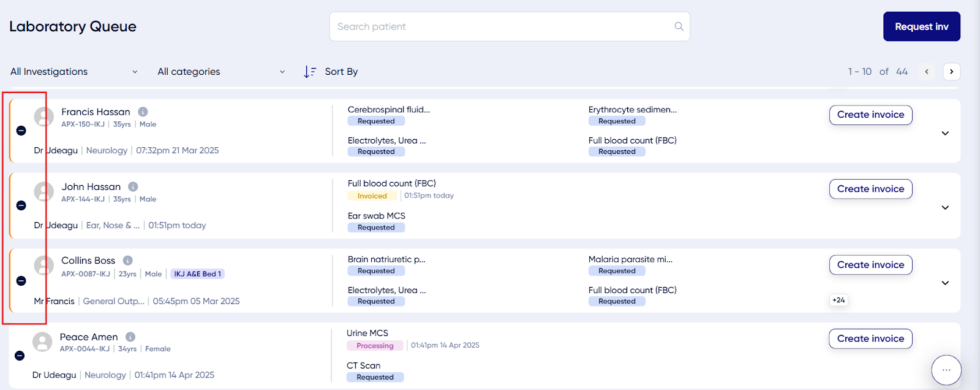Click the Processing status badge
Viewport: 980px width, 390px height.
click(375, 346)
